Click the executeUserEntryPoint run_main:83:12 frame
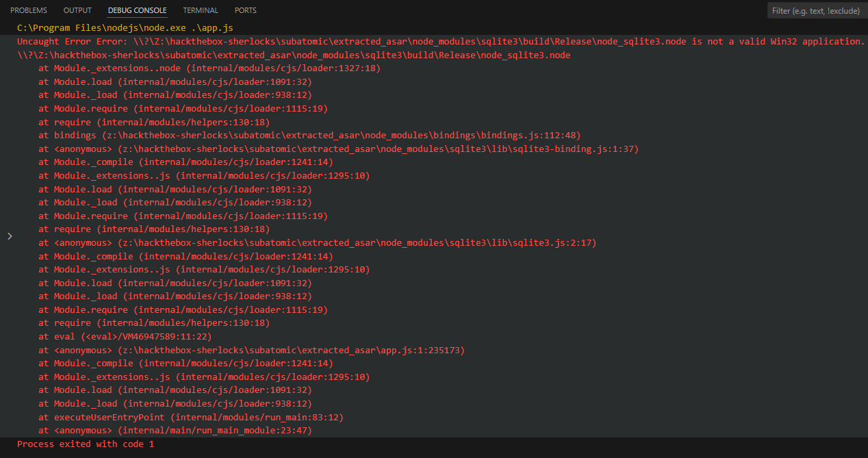The height and width of the screenshot is (458, 868). [x=190, y=418]
